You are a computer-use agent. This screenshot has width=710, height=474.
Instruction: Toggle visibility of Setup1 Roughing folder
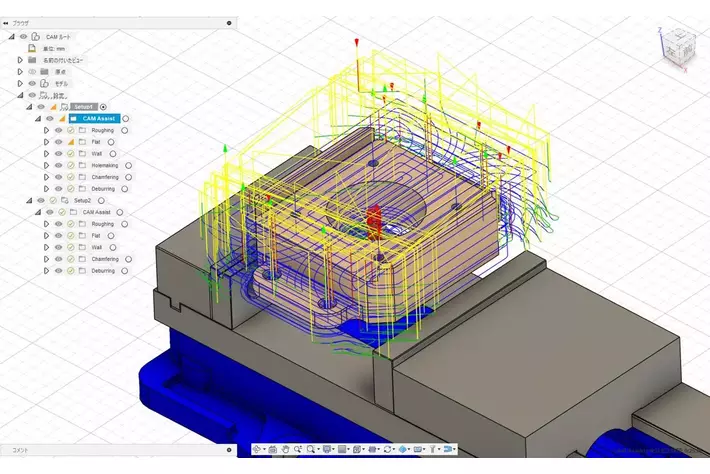(58, 130)
